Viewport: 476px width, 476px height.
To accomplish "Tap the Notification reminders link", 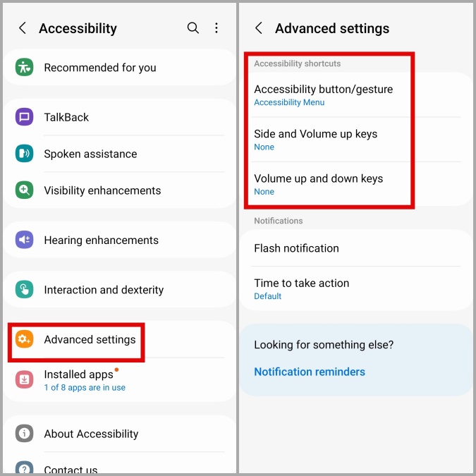I will pos(310,372).
